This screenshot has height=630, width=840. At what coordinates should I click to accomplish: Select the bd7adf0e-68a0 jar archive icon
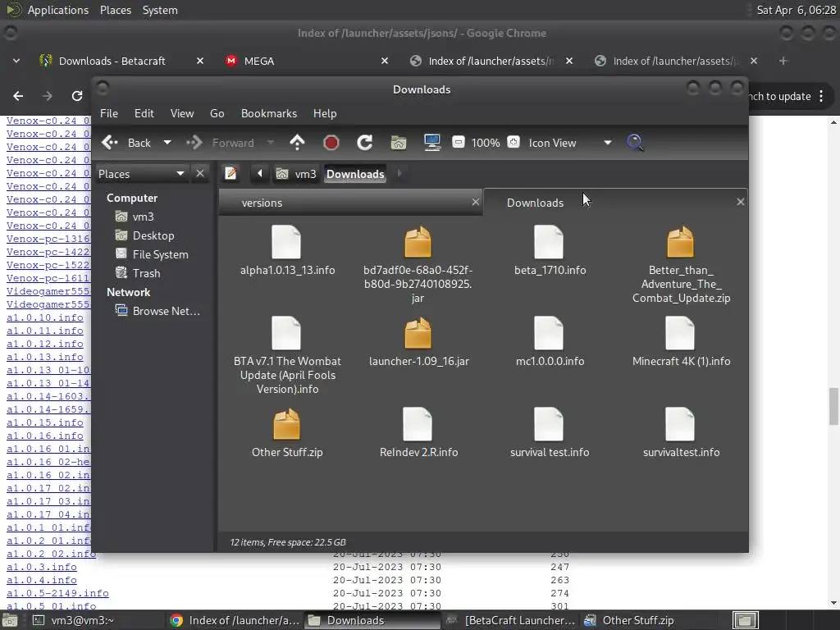coord(418,242)
